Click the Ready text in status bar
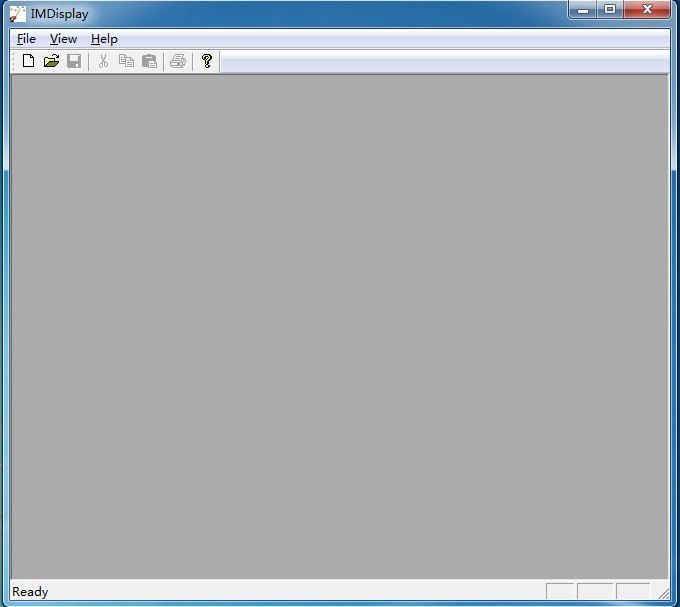This screenshot has width=680, height=607. click(x=30, y=592)
